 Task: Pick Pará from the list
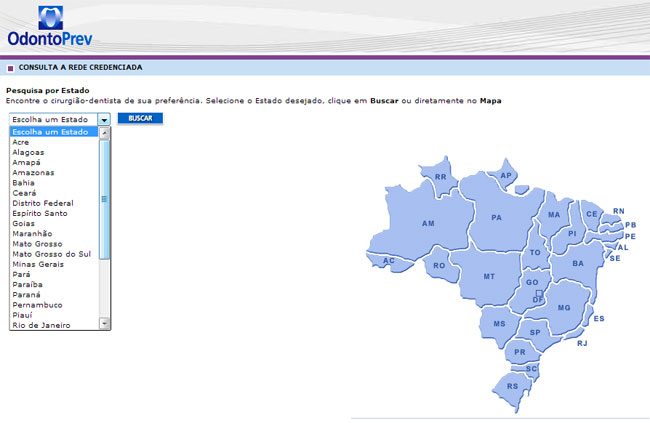(54, 274)
